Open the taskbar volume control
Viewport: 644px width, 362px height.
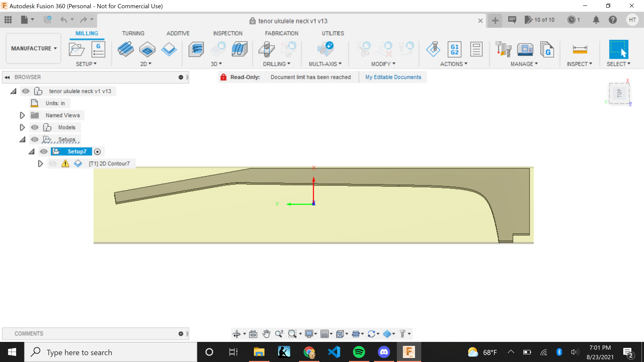[575, 352]
